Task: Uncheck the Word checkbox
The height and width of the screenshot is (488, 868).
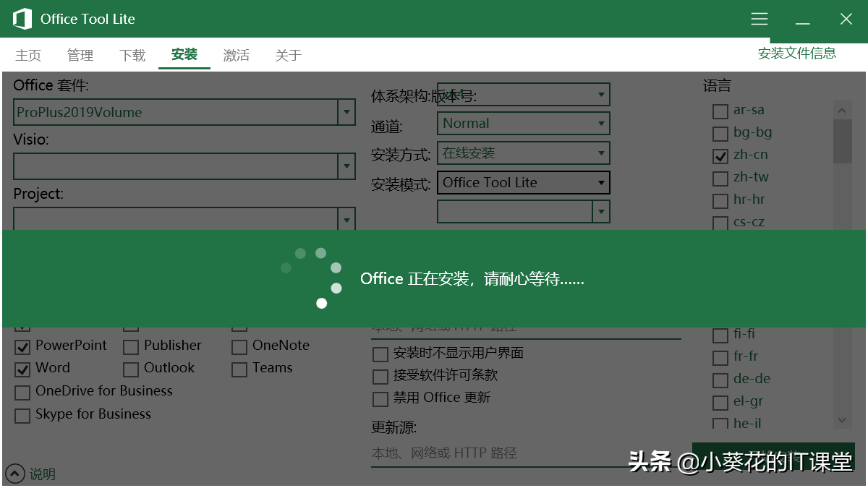Action: [22, 369]
